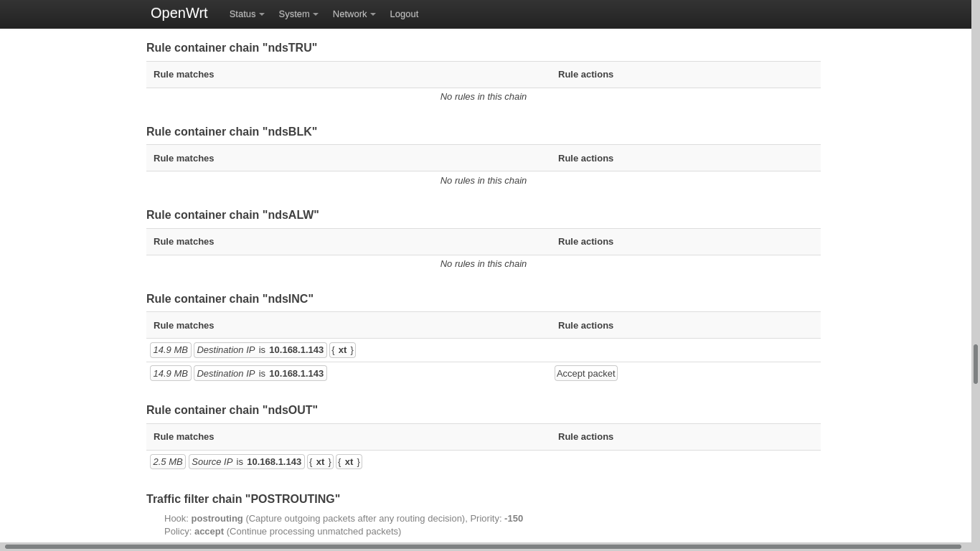Click the Rule actions header in ndsALW
This screenshot has height=551, width=980.
(x=585, y=241)
